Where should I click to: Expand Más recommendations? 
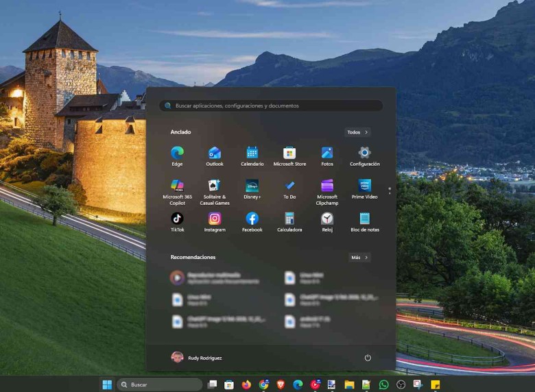coord(359,258)
